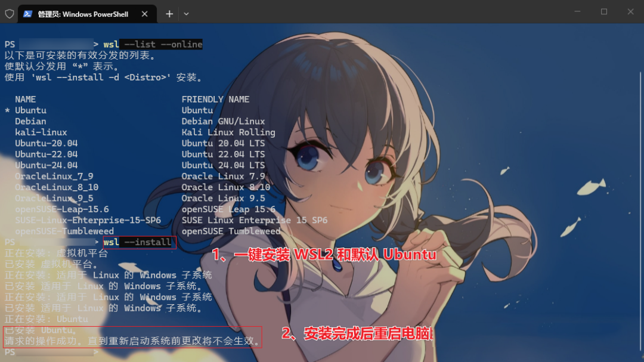Click the PowerShell icon on the active tab

[x=27, y=13]
